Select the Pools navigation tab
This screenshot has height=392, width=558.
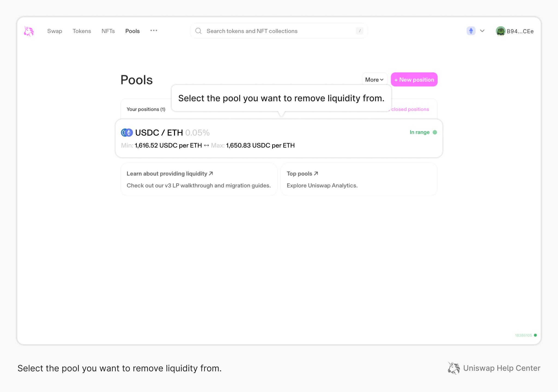[x=132, y=31]
